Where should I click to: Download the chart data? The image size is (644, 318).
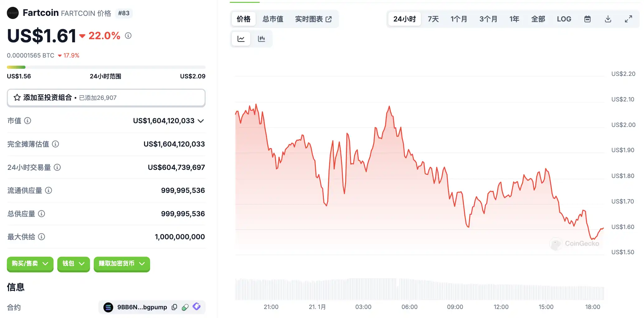pyautogui.click(x=608, y=19)
